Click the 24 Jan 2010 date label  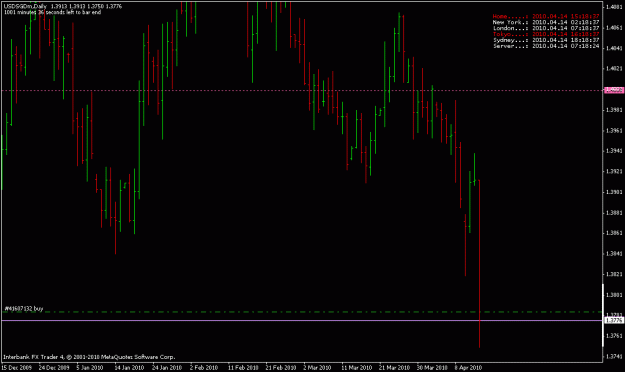click(x=167, y=368)
